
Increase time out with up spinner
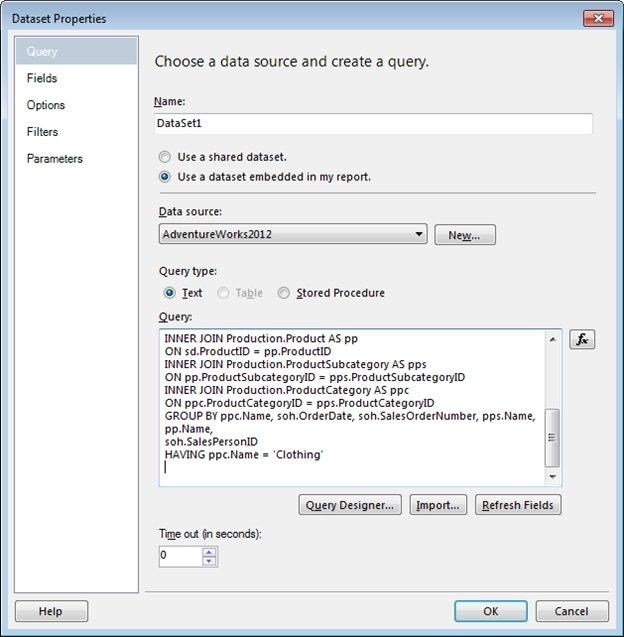209,552
